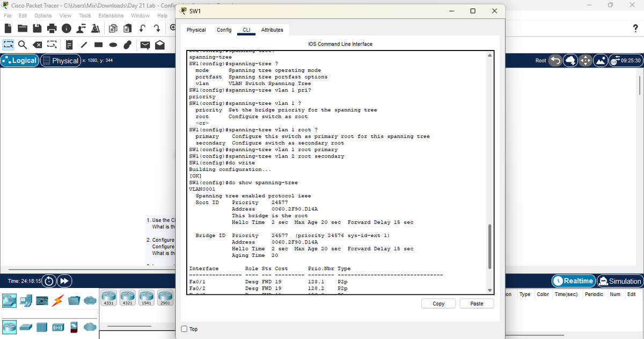Image resolution: width=644 pixels, height=339 pixels.
Task: Click the Fast Forward Time button
Action: click(63, 282)
